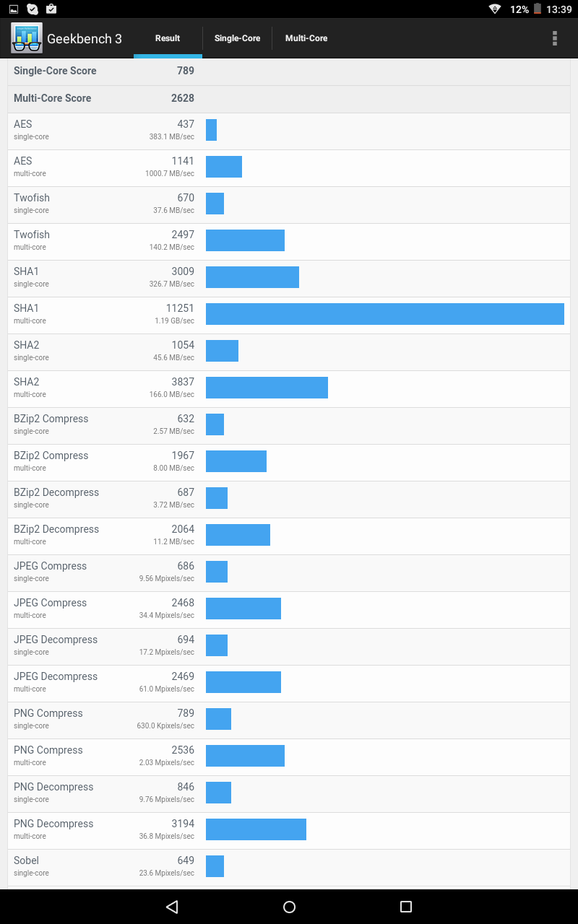
Task: Tap the Geekbench 3 app icon
Action: point(27,38)
